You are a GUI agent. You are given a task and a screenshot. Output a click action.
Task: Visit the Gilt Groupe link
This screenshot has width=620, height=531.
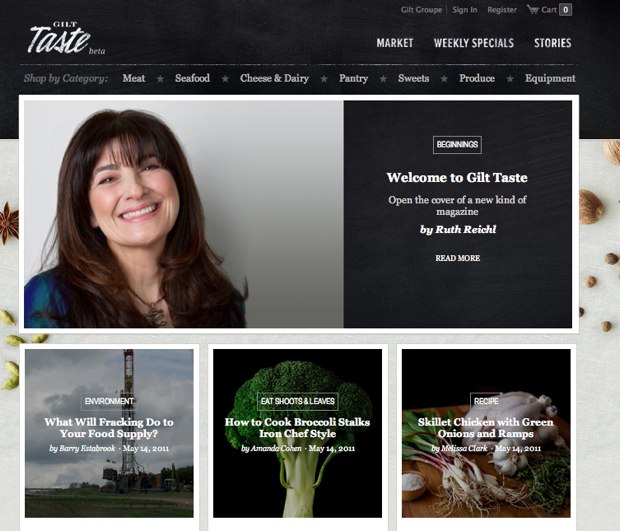pyautogui.click(x=421, y=10)
